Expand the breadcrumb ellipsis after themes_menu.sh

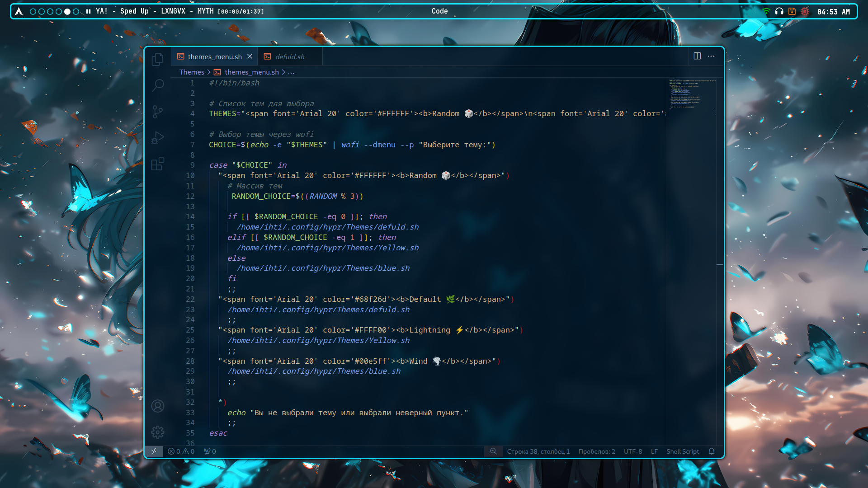pyautogui.click(x=291, y=72)
